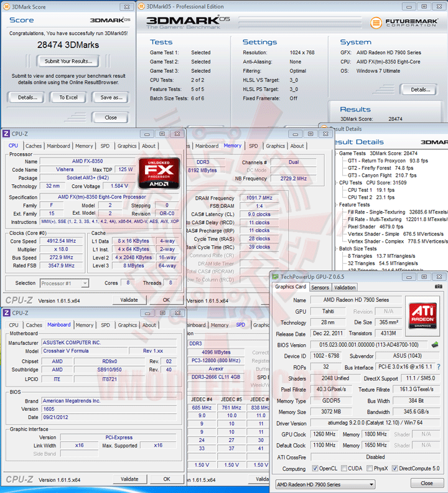Screen dimensions: 448x493
Task: Open the Mainboard tab in the CPU-Z window showing DRAM Frequency
Action: click(x=207, y=146)
